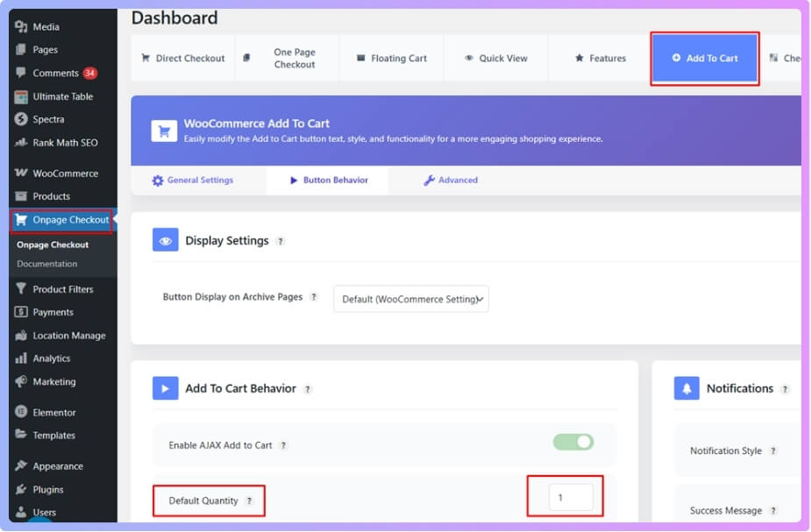Screen dimensions: 811x532
Task: Click the Rank Math SEO sidebar icon
Action: click(21, 143)
